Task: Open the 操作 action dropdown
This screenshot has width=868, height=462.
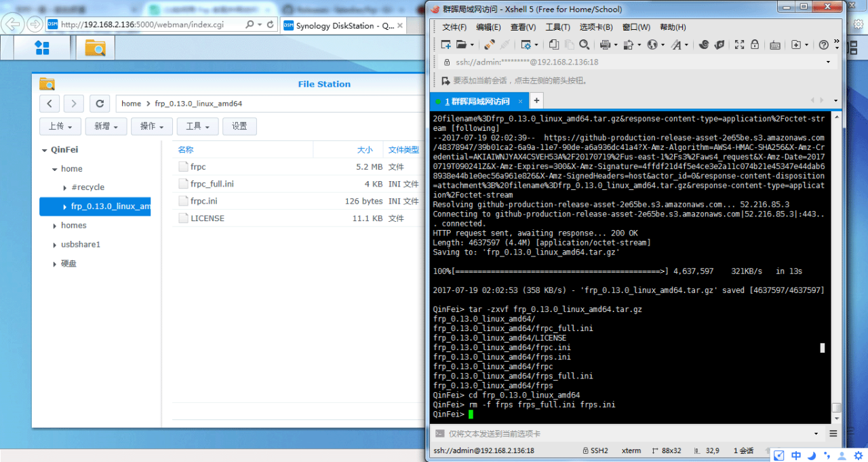Action: (152, 126)
